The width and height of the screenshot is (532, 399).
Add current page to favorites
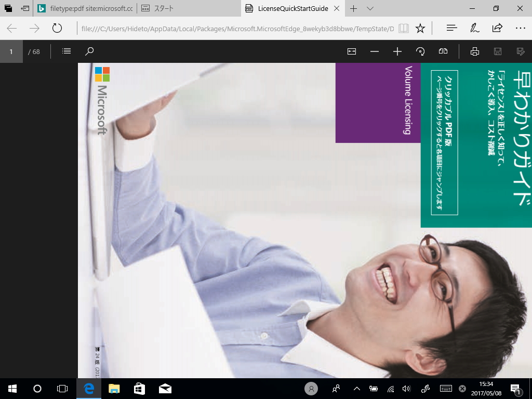[x=420, y=28]
